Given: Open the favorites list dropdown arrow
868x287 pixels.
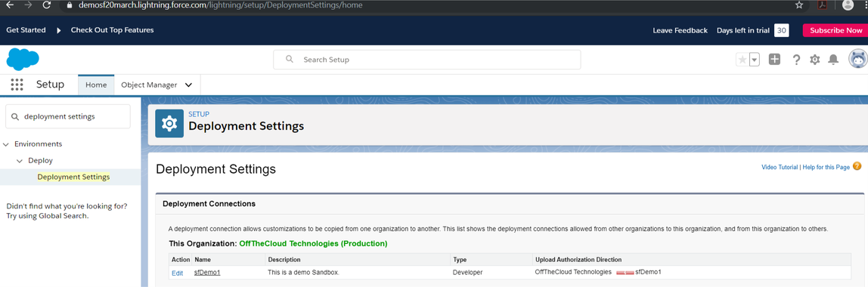Looking at the screenshot, I should point(754,60).
